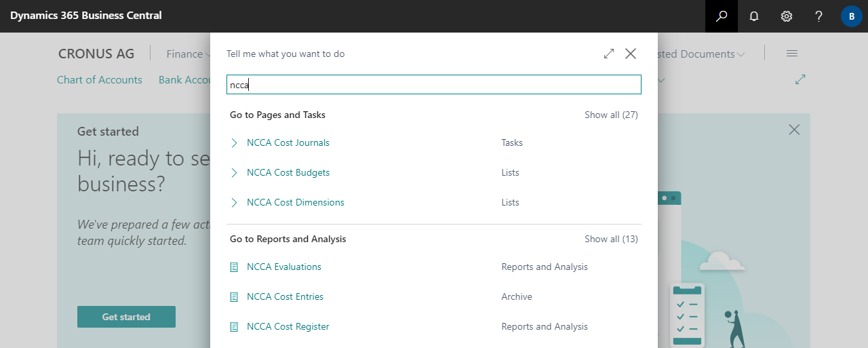Click Reports and Analysis label beside NCCA Cost Register
868x348 pixels.
coord(545,326)
